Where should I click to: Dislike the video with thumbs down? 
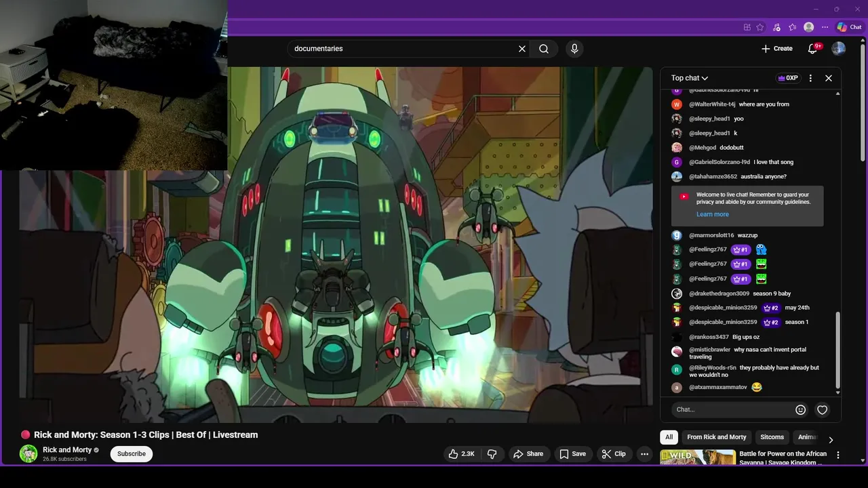tap(492, 454)
